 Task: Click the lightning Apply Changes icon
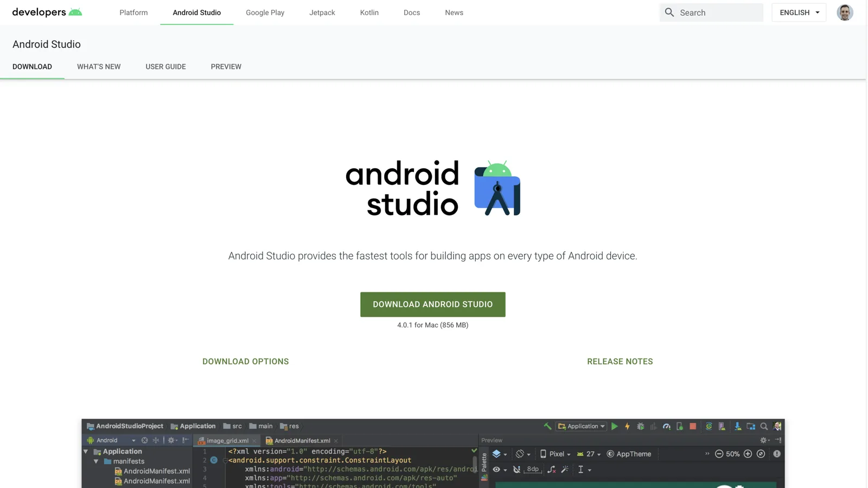click(628, 426)
